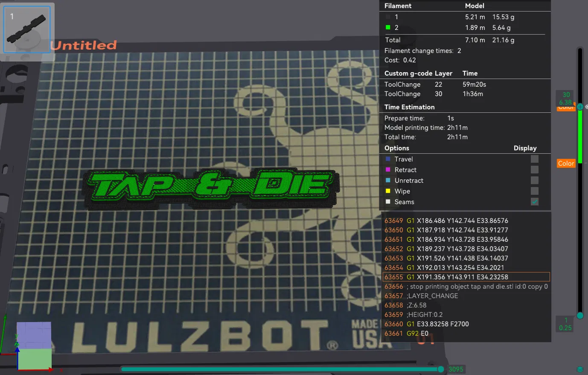Click highlighted g-code line 63655

[x=466, y=277]
